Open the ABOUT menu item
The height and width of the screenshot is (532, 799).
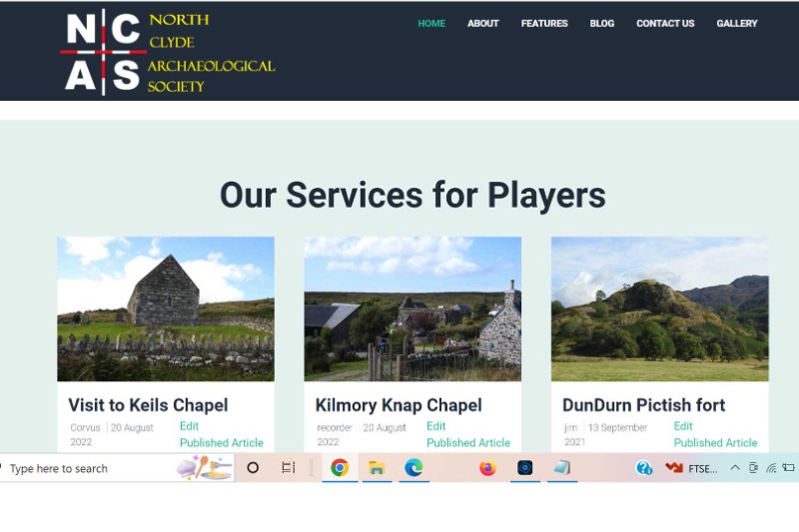pos(482,23)
